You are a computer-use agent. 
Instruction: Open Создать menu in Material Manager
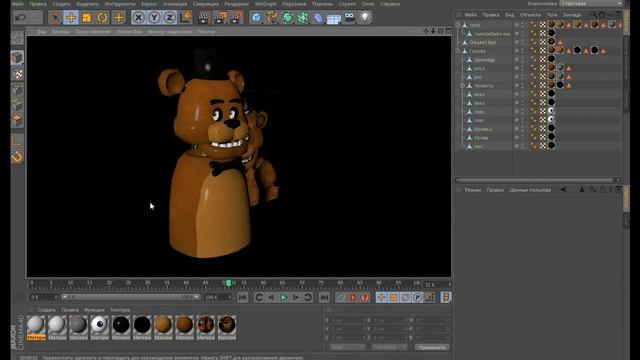pyautogui.click(x=46, y=310)
